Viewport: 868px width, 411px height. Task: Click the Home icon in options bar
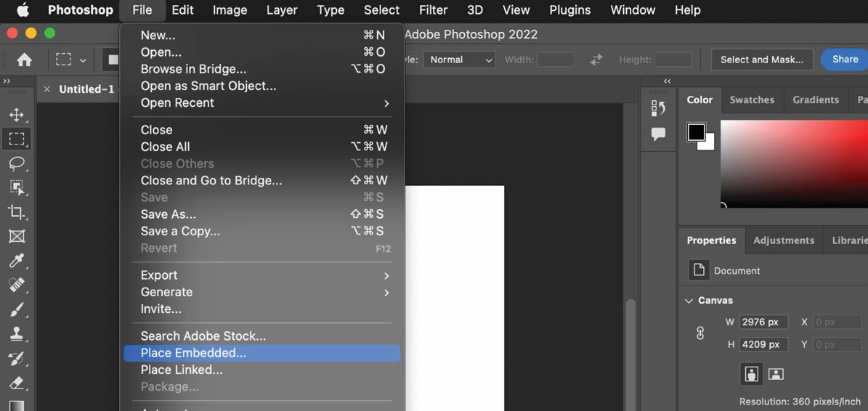pos(25,60)
